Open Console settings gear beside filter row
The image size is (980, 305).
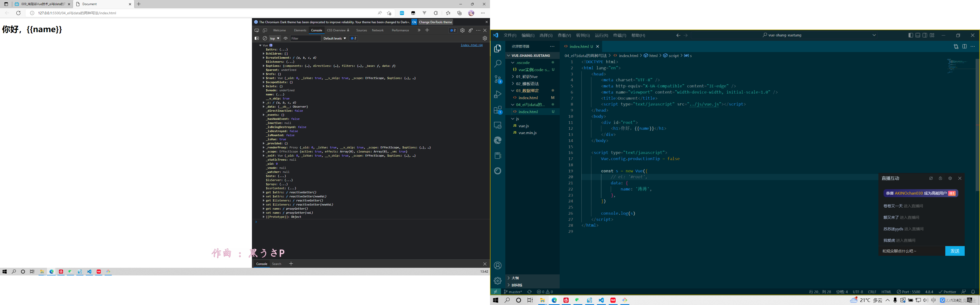[x=485, y=39]
